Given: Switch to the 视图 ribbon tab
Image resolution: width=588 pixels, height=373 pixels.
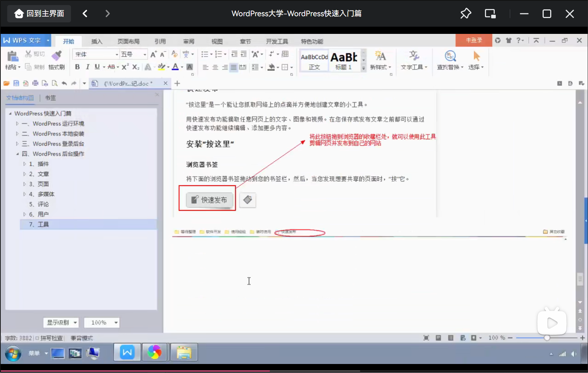Looking at the screenshot, I should pos(217,41).
